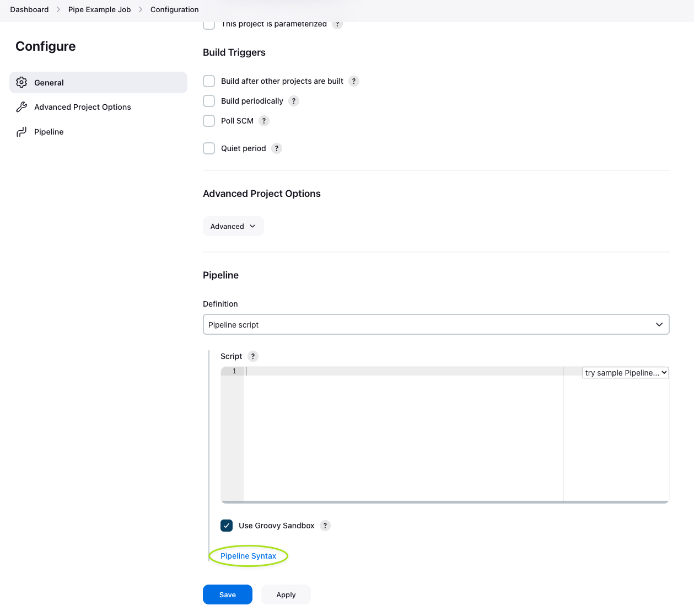Open help for Quiet period
The height and width of the screenshot is (616, 694).
(x=276, y=148)
